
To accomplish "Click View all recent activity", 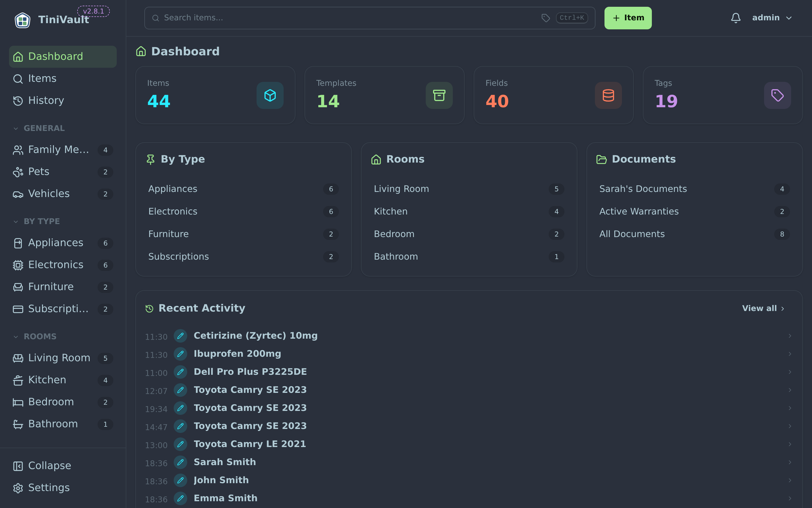I will click(763, 308).
